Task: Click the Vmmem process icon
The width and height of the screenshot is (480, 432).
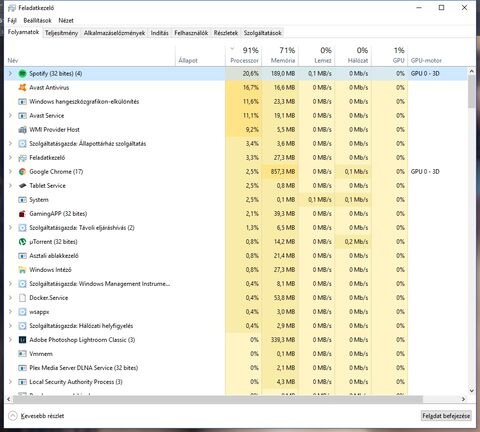Action: [22, 353]
